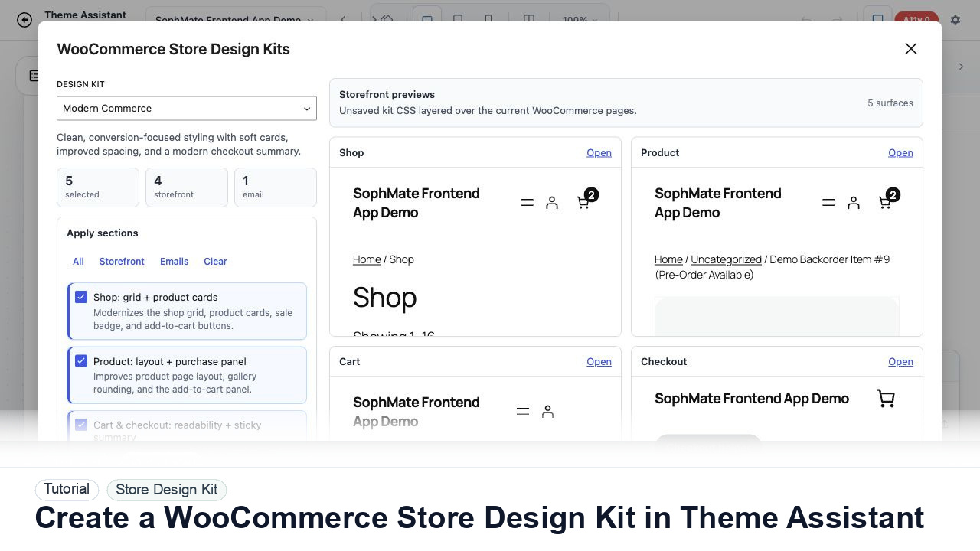
Task: Click the 'Demo Backorder Item #9' breadcrumb text
Action: 829,259
